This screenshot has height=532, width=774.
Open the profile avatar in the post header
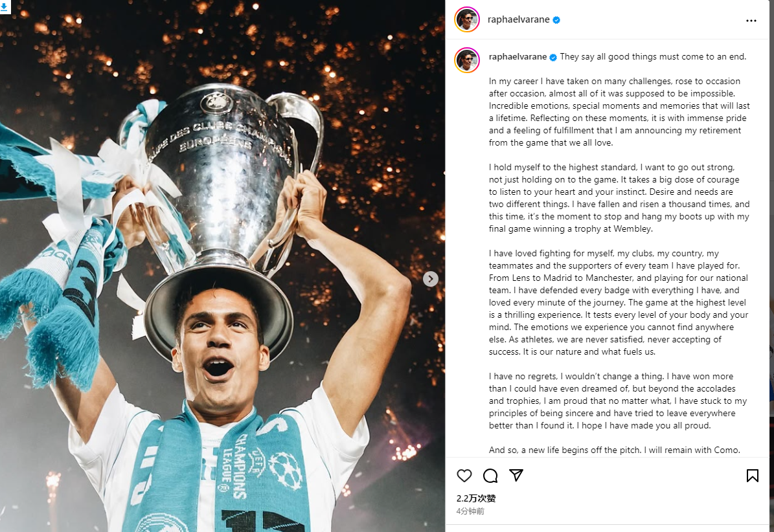(467, 20)
